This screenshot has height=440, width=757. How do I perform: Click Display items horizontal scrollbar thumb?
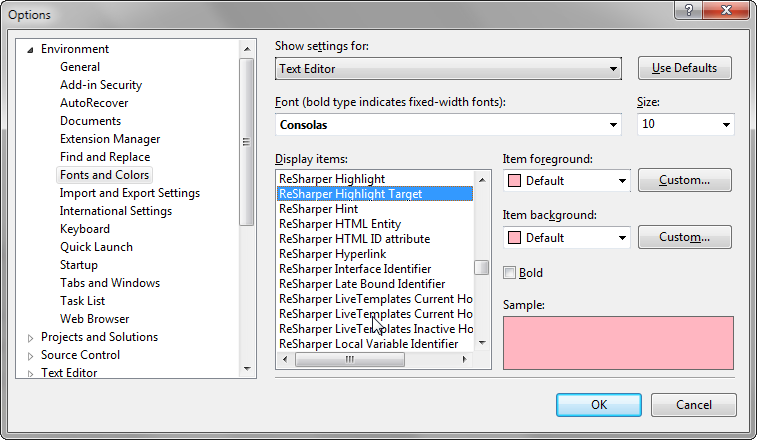(x=350, y=359)
